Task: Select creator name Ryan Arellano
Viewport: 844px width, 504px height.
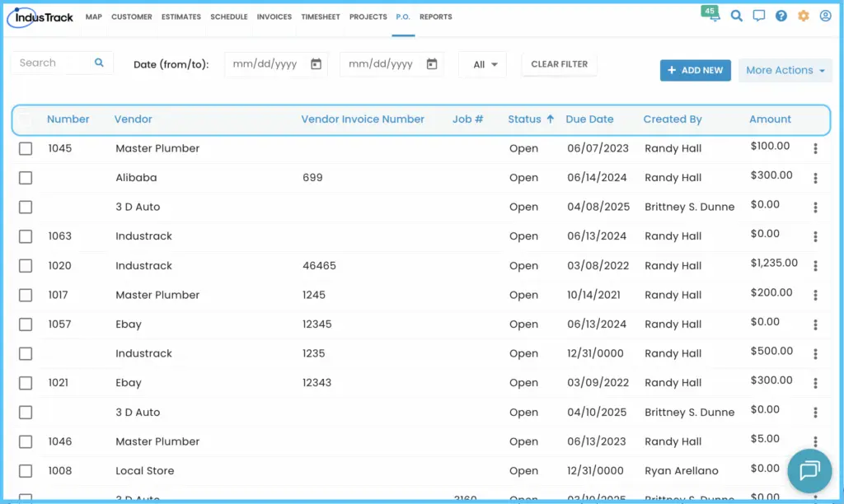Action: (x=682, y=471)
